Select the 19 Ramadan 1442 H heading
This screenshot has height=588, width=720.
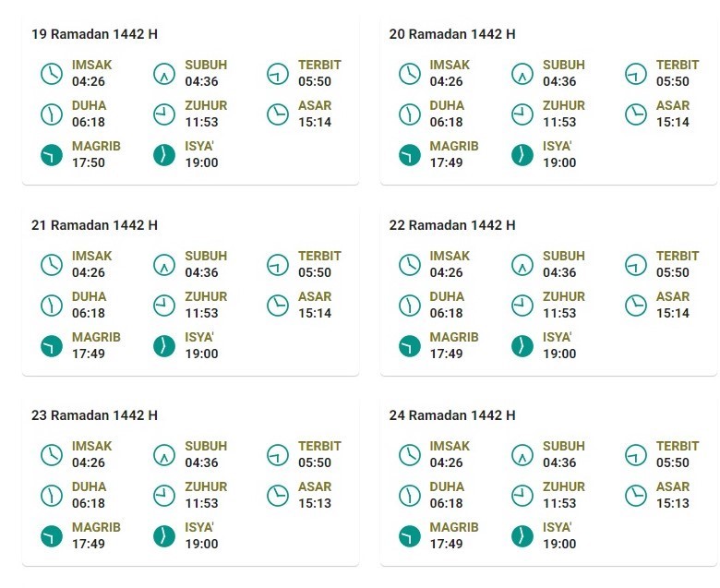(x=94, y=34)
